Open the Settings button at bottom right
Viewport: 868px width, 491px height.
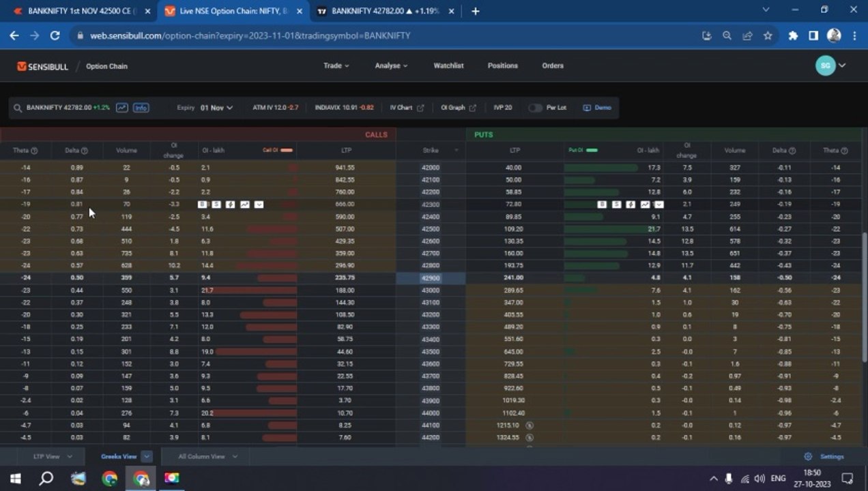(824, 456)
